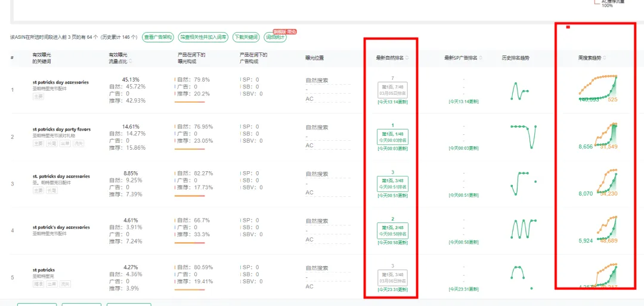
Task: Click 筛查相关性并加入词库 button
Action: 203,37
